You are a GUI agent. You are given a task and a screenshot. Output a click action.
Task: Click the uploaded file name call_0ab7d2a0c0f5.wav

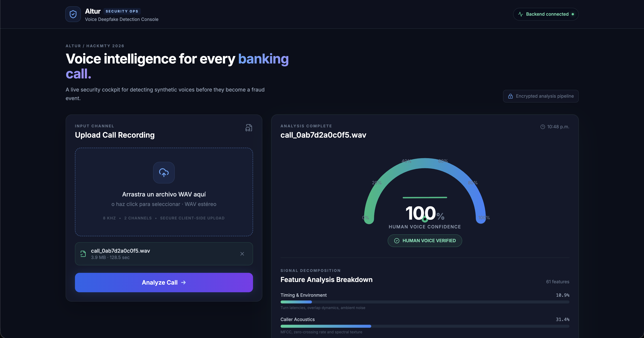pos(120,251)
